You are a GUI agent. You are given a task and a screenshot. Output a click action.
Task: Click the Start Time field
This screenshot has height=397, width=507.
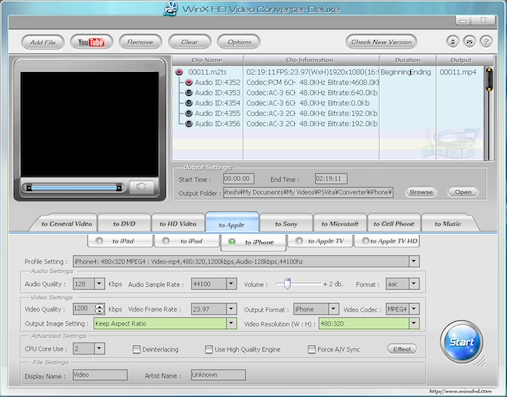coord(239,179)
